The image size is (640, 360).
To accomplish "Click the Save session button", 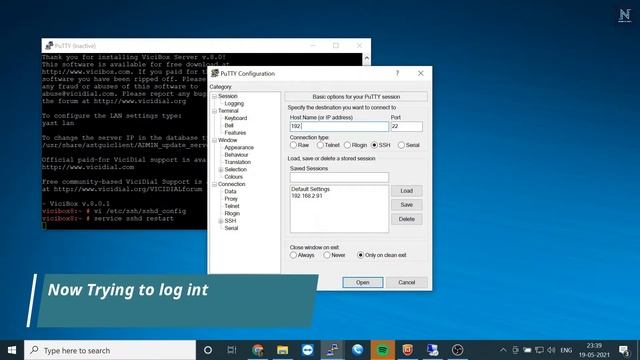I will pyautogui.click(x=407, y=205).
